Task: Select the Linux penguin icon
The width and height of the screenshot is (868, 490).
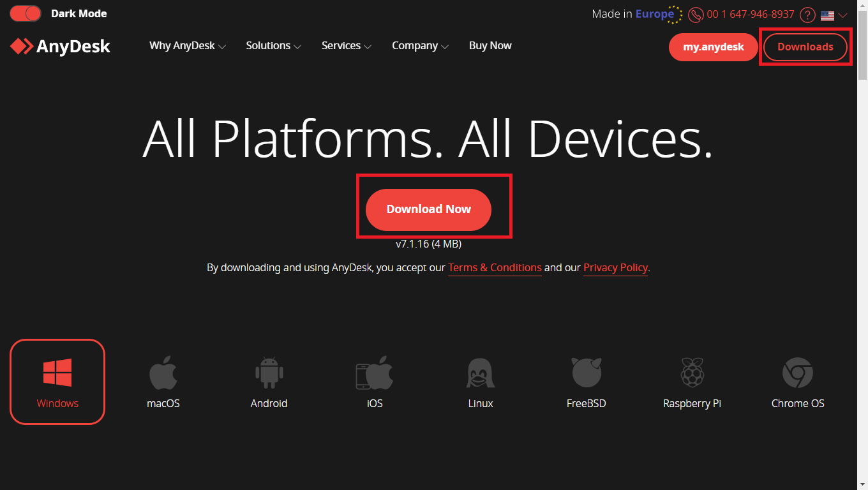Action: pyautogui.click(x=481, y=373)
